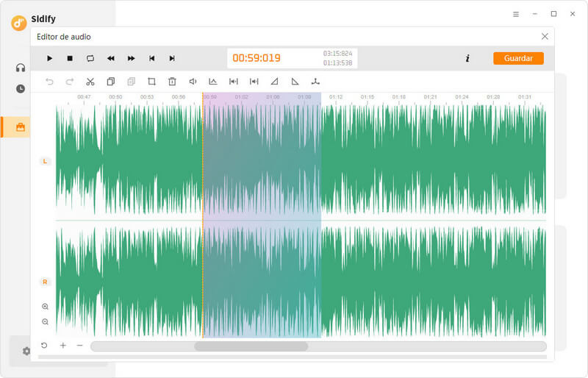Click the 03:15:824 total duration
588x378 pixels.
337,53
